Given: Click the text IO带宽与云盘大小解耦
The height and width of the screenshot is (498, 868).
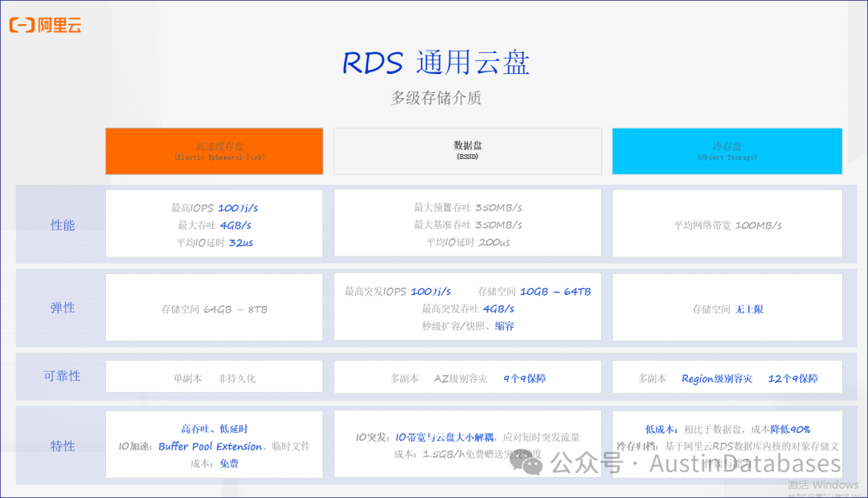Looking at the screenshot, I should click(445, 437).
